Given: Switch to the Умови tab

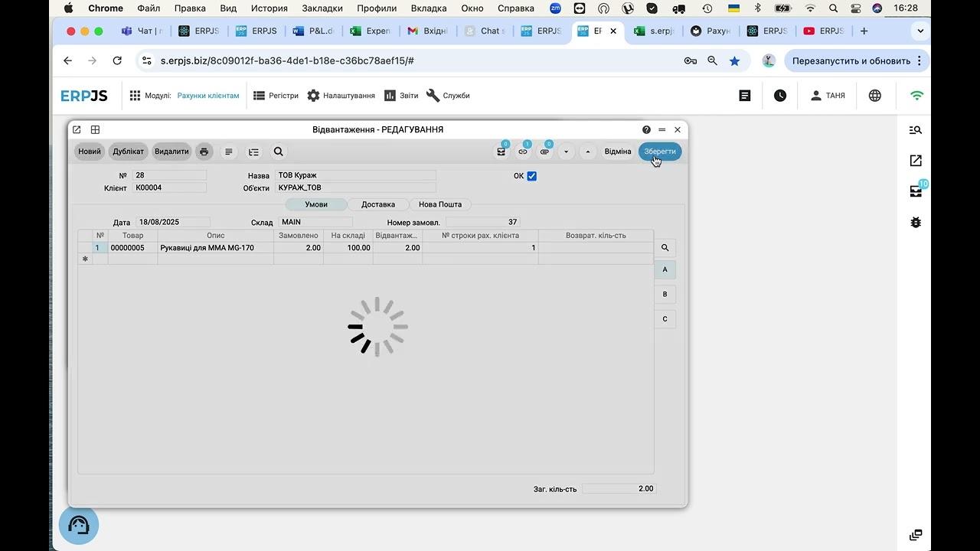Looking at the screenshot, I should tap(316, 204).
